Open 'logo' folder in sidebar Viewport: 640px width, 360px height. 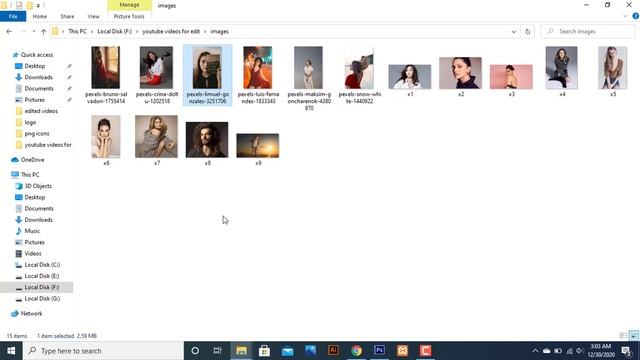pyautogui.click(x=30, y=122)
